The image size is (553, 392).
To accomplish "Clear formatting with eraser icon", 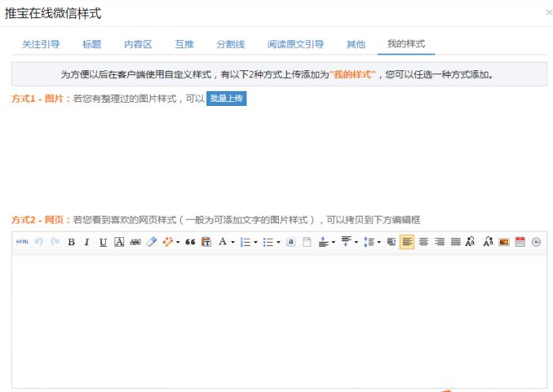I will click(x=152, y=242).
